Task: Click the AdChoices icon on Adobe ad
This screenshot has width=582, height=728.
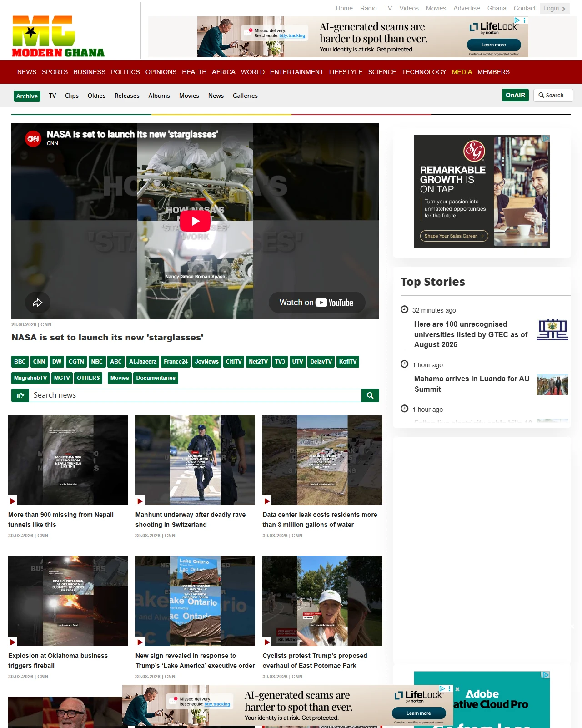Action: [546, 675]
